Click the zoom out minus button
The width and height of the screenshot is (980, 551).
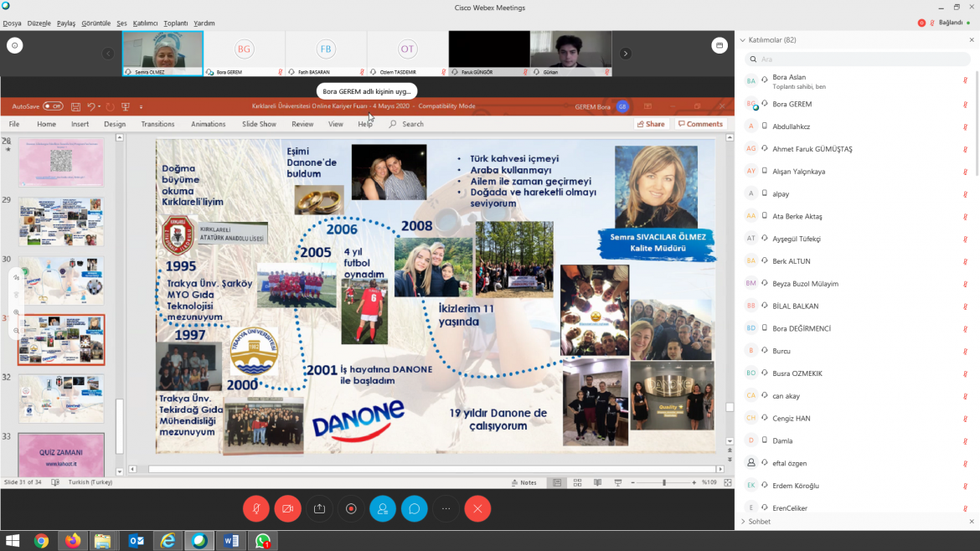tap(632, 482)
